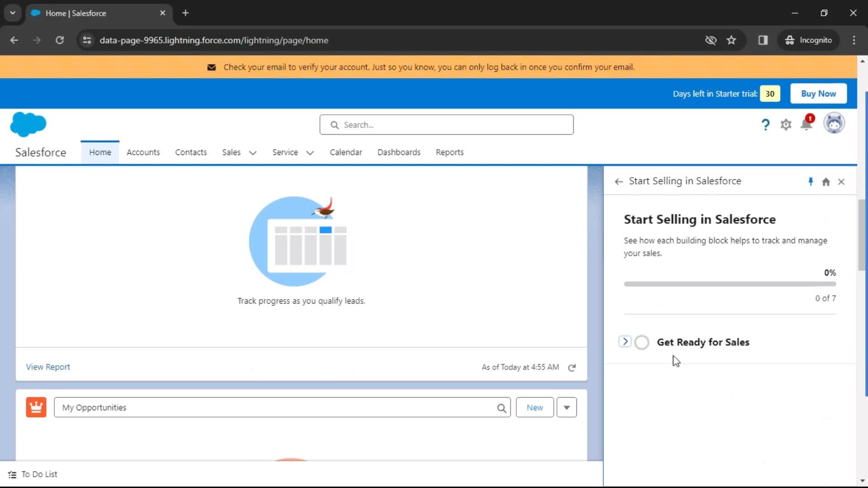Open the Dashboards tab
This screenshot has height=488, width=868.
coord(399,153)
